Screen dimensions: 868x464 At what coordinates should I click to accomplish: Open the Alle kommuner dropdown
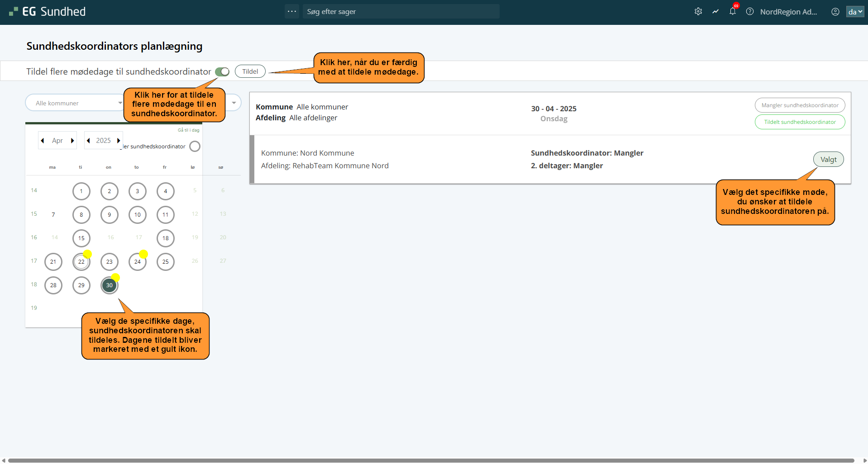coord(75,103)
